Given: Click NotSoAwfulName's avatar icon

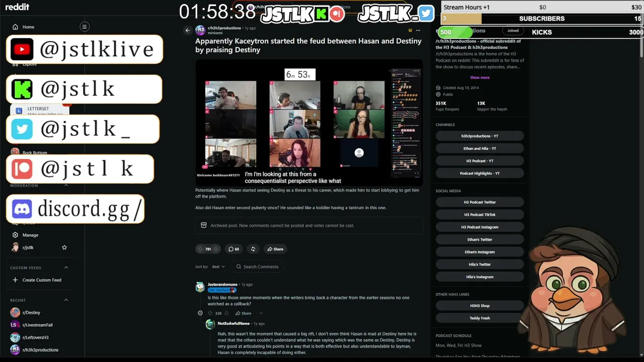Looking at the screenshot, I should point(210,325).
